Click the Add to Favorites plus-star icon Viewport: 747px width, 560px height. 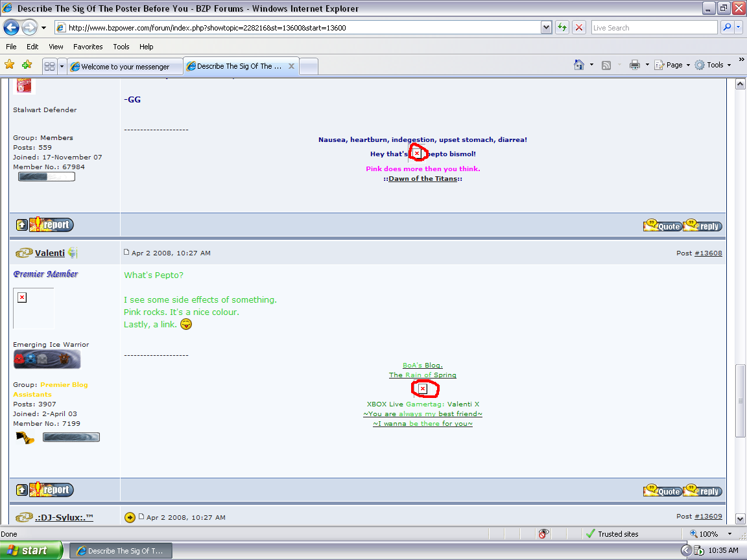(26, 65)
